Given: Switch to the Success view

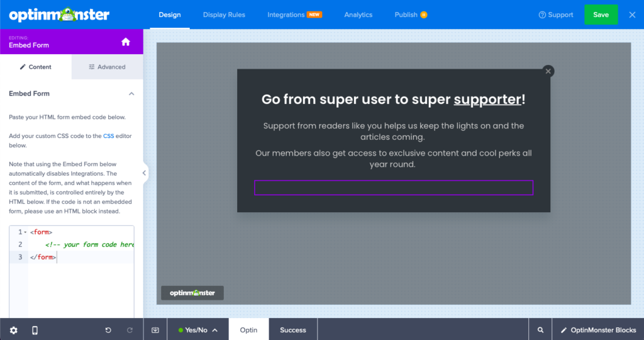Looking at the screenshot, I should [293, 330].
